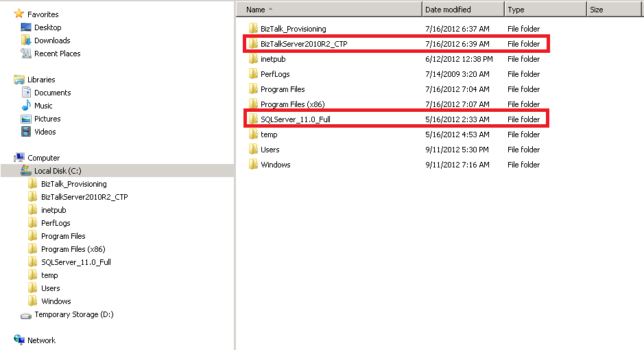This screenshot has height=350, width=644.
Task: Click Favorites label in navigation pane
Action: pyautogui.click(x=43, y=14)
